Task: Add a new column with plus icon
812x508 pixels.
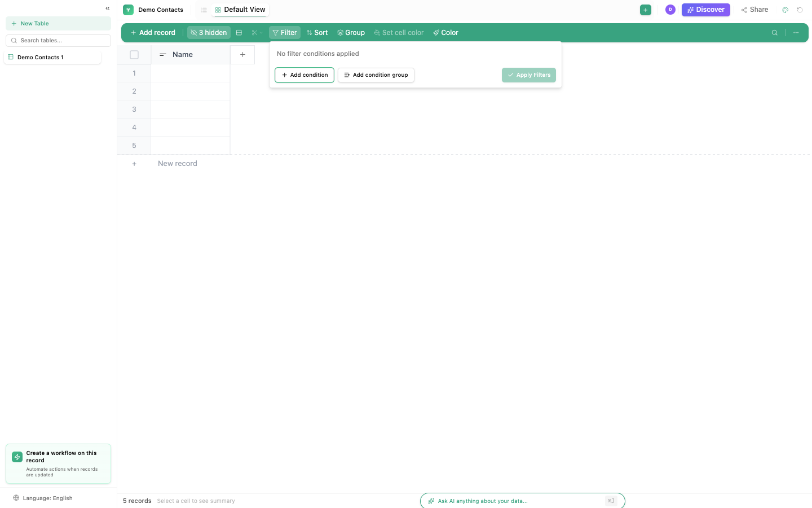Action: point(242,55)
